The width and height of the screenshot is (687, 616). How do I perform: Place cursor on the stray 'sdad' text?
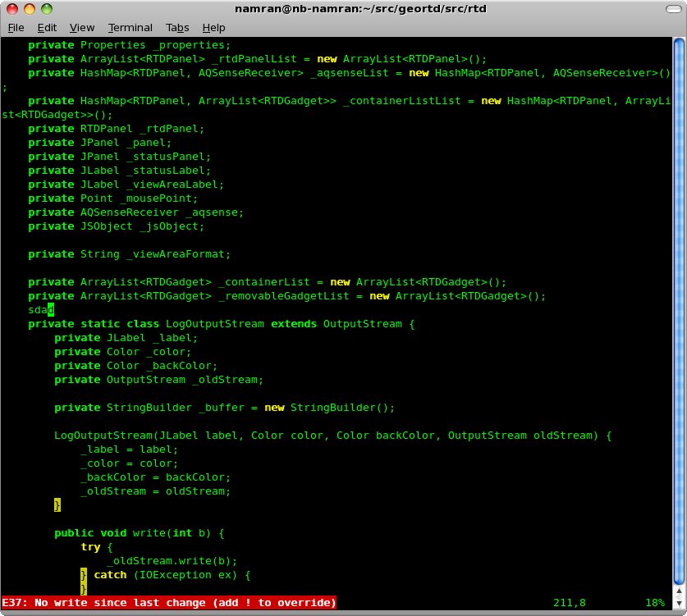tap(40, 310)
